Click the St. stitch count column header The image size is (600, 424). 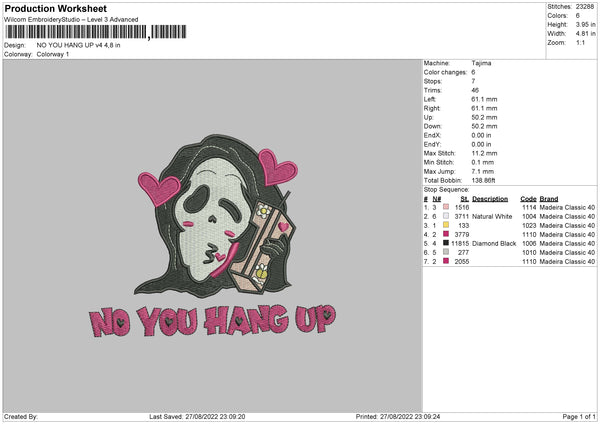click(463, 198)
